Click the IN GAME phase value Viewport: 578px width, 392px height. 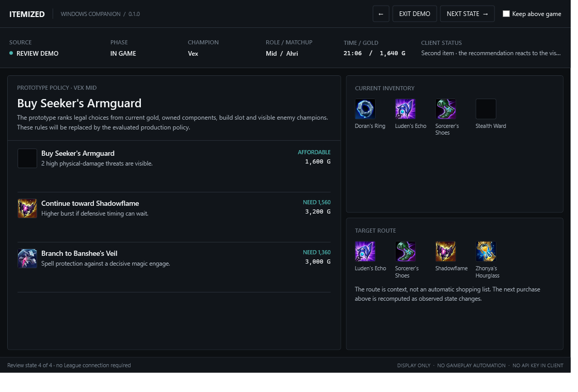coord(124,54)
